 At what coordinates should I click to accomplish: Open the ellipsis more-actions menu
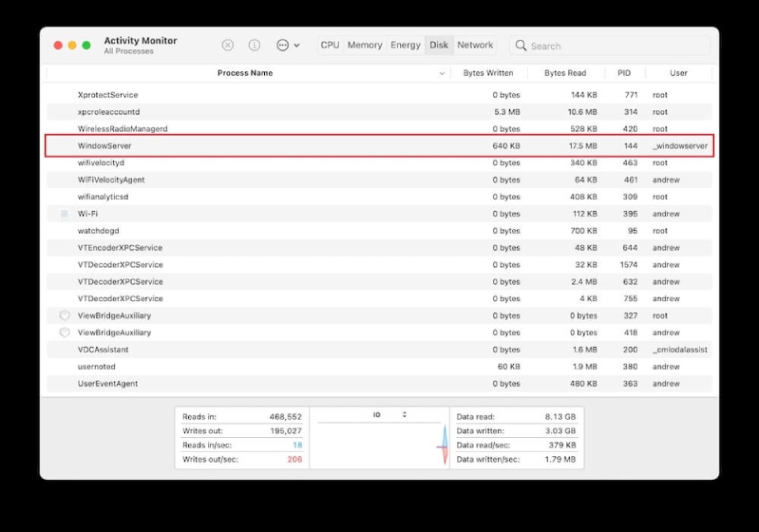pyautogui.click(x=288, y=45)
